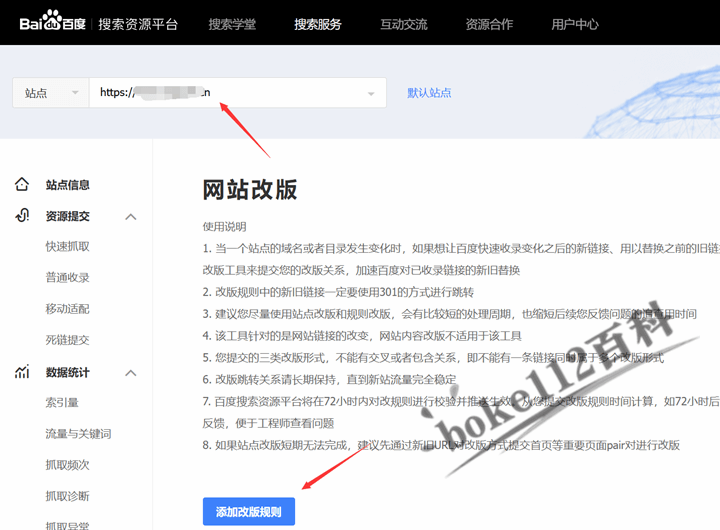Expand the site URL dropdown arrow
The image size is (720, 530).
tap(371, 94)
